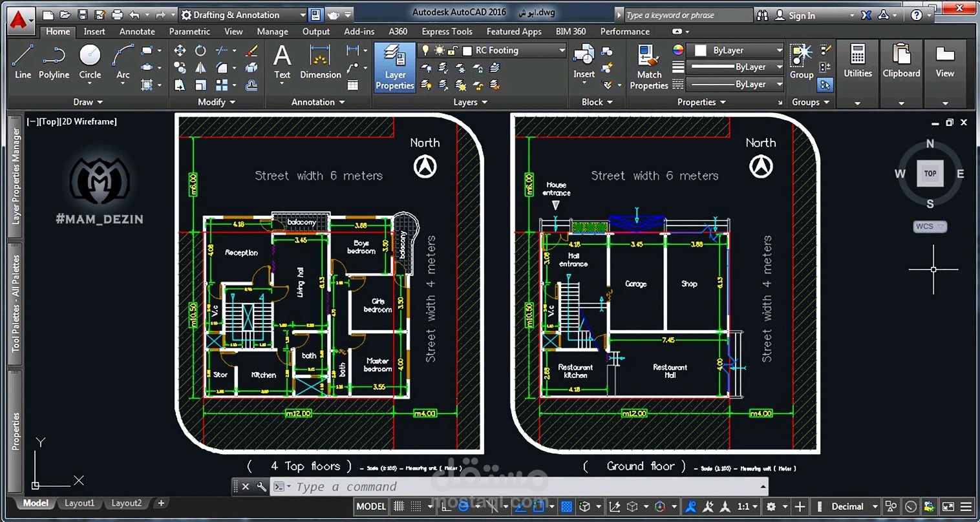Open the 1:1 annotation scale dropdown

pyautogui.click(x=748, y=506)
